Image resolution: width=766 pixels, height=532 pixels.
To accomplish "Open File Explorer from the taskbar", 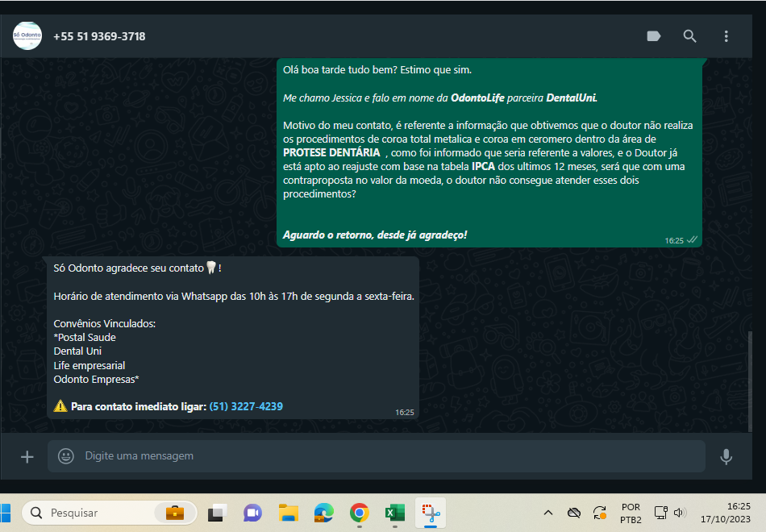I will click(288, 513).
